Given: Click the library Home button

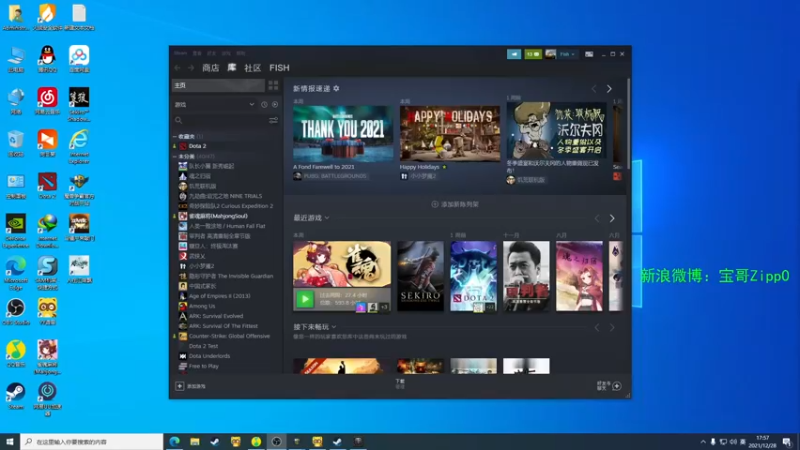Looking at the screenshot, I should click(x=218, y=85).
